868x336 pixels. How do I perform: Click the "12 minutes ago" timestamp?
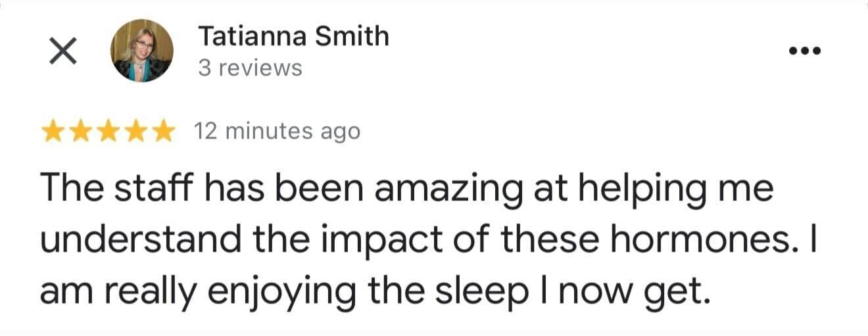click(277, 132)
